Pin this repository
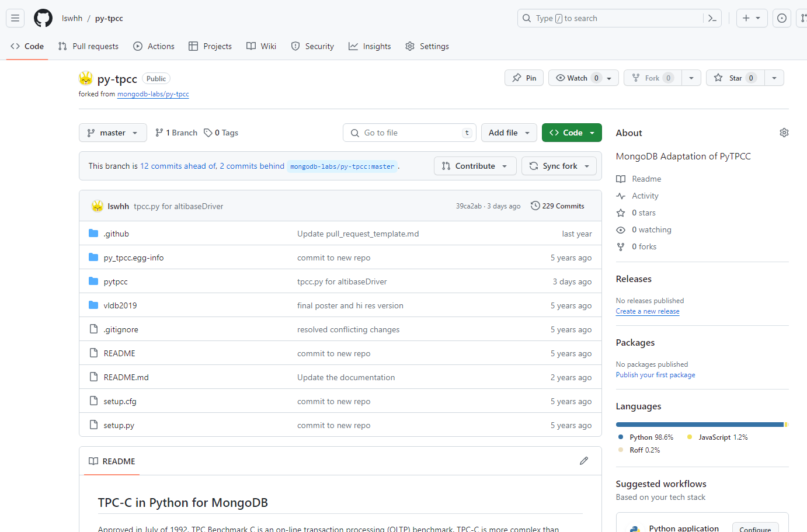Image resolution: width=807 pixels, height=532 pixels. [523, 77]
